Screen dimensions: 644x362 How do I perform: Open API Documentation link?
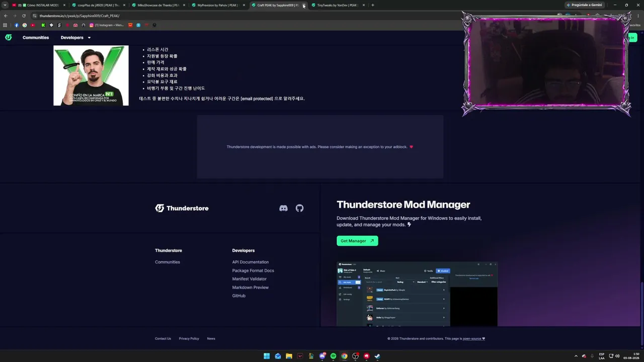[251, 262]
